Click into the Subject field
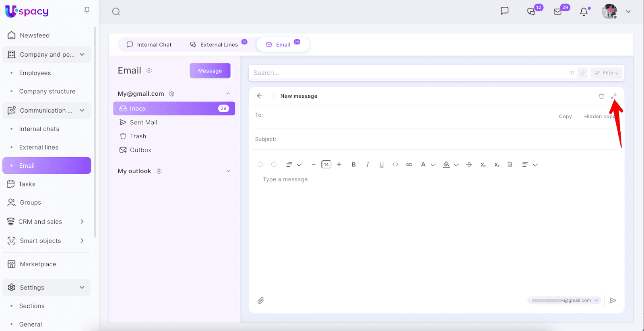Viewport: 644px width, 331px height. 443,139
